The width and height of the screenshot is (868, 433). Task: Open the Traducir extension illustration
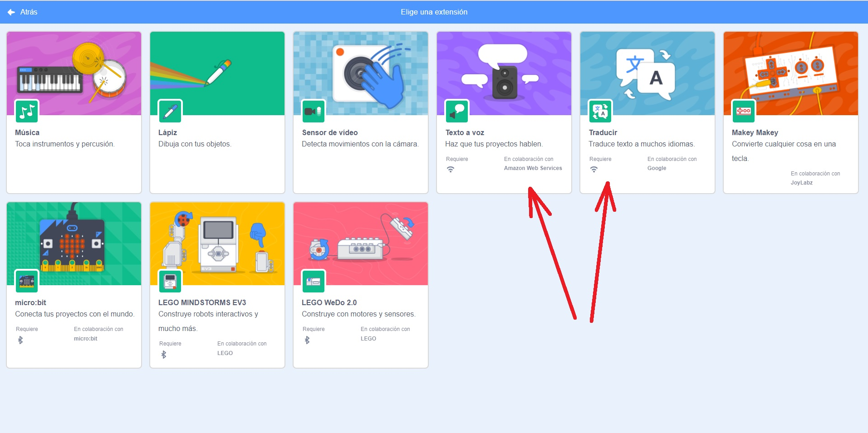point(647,68)
